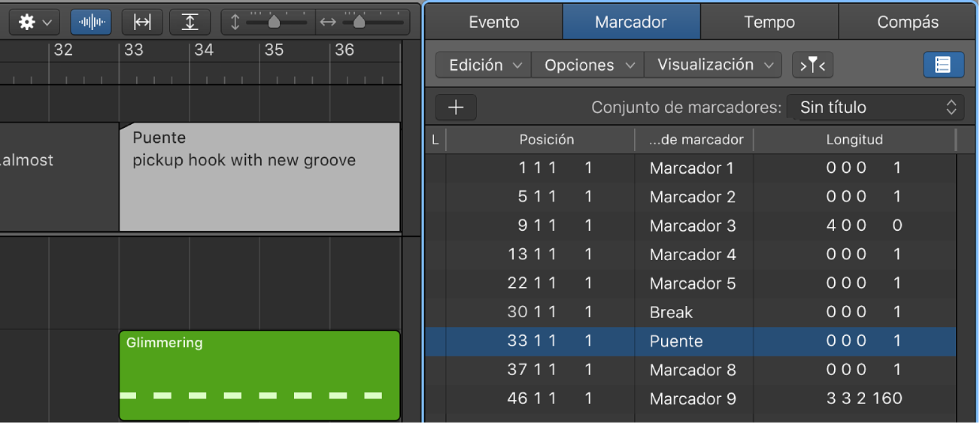This screenshot has height=424, width=980.
Task: Open the Edición dropdown menu
Action: (484, 65)
